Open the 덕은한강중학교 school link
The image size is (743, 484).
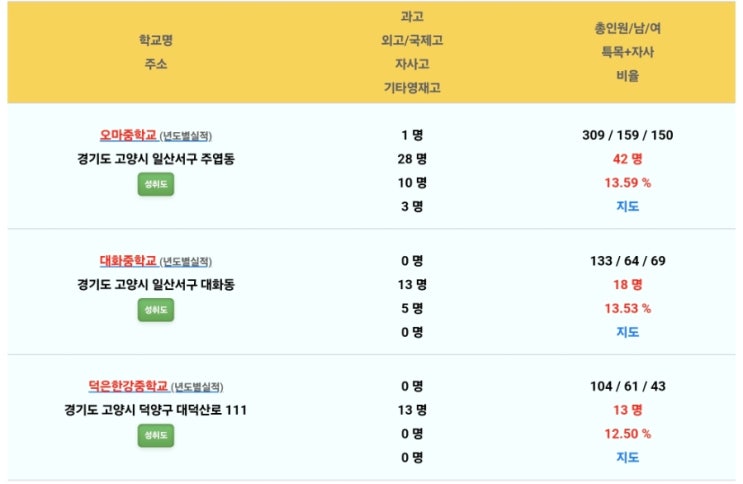tap(128, 386)
